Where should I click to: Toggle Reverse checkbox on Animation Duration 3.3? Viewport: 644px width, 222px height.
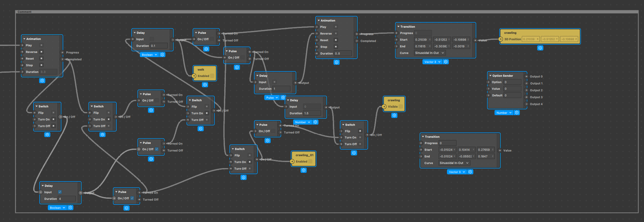[x=41, y=52]
